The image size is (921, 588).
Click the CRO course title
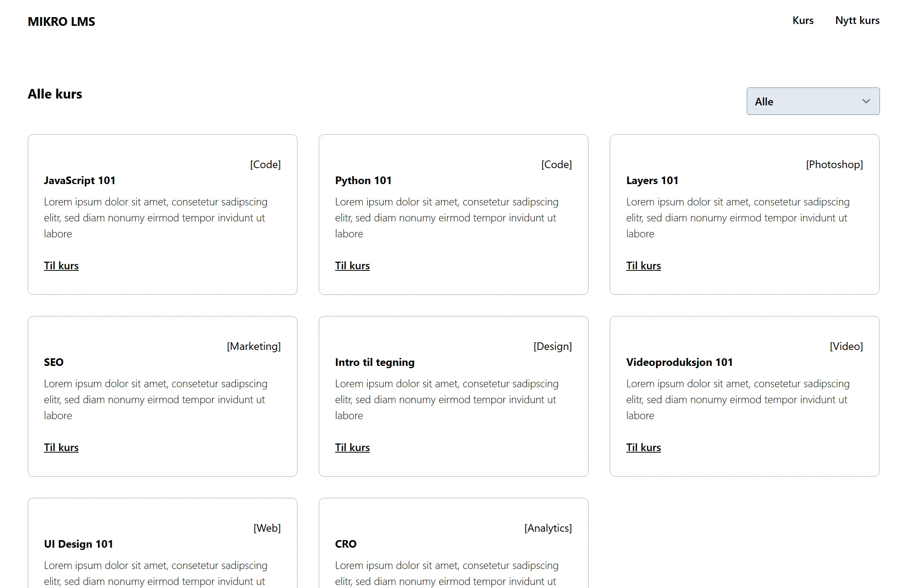pyautogui.click(x=345, y=544)
